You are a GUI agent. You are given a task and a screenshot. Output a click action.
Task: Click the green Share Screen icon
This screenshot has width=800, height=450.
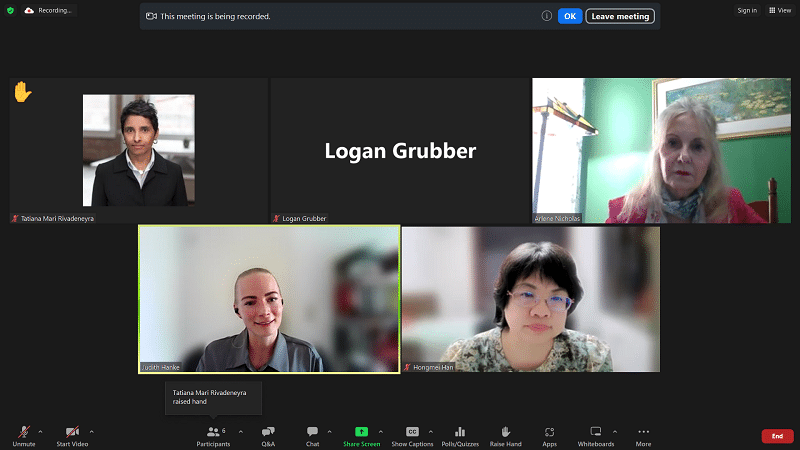coord(361,431)
